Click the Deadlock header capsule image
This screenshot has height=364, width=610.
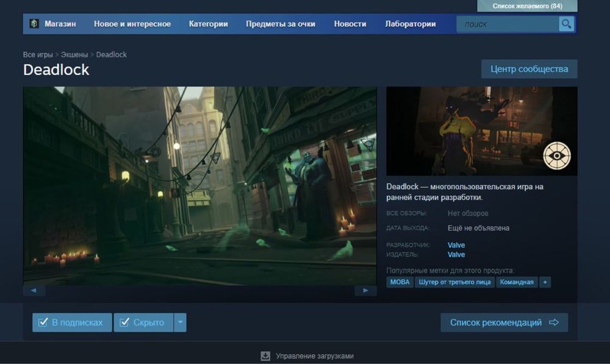[x=482, y=131]
